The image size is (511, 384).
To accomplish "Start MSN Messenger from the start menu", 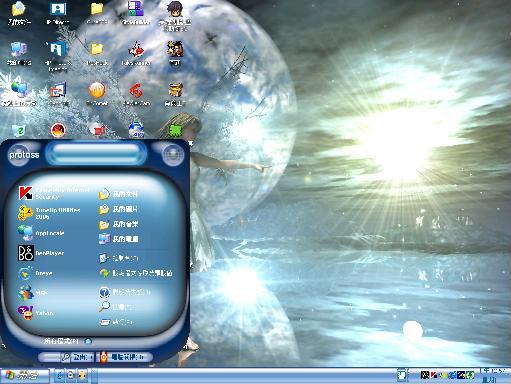I will [33, 293].
